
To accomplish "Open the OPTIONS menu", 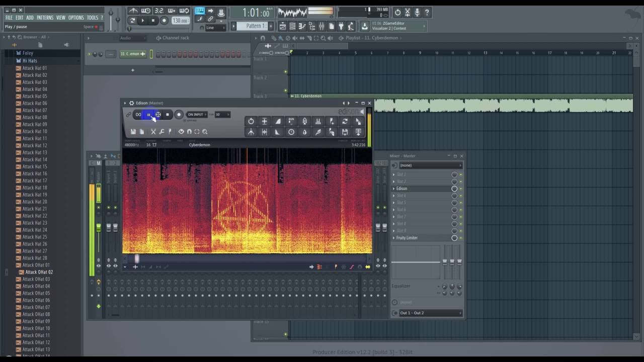I will tap(76, 18).
